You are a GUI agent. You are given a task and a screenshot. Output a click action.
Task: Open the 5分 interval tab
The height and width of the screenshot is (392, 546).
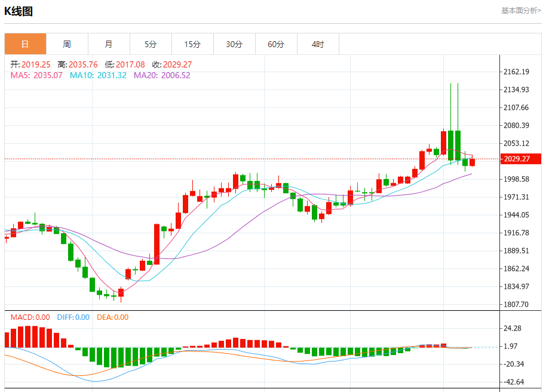(151, 44)
